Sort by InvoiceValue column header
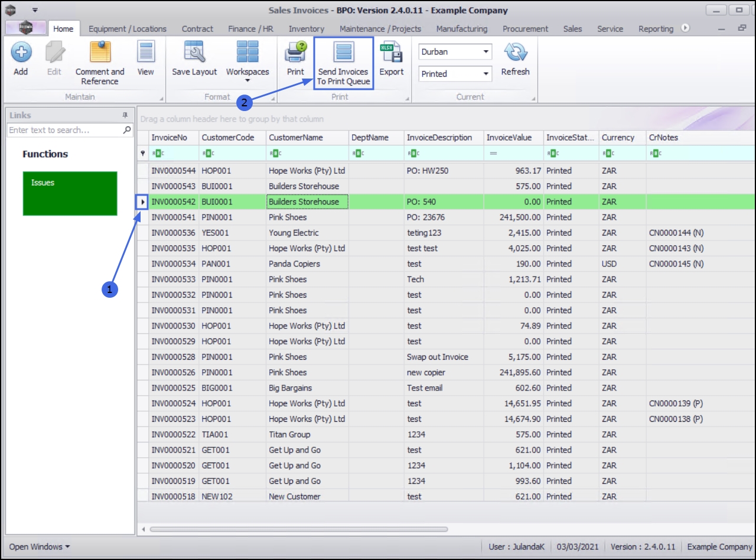756x560 pixels. (513, 138)
